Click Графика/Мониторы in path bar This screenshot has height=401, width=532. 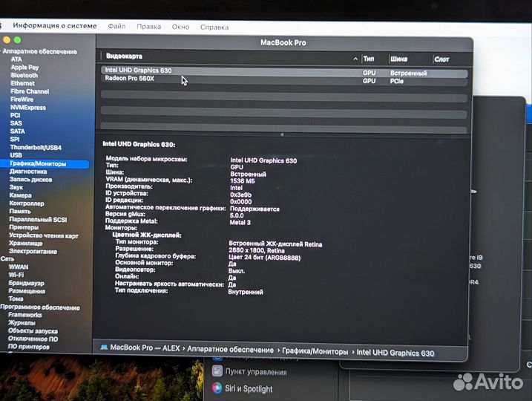tap(315, 351)
